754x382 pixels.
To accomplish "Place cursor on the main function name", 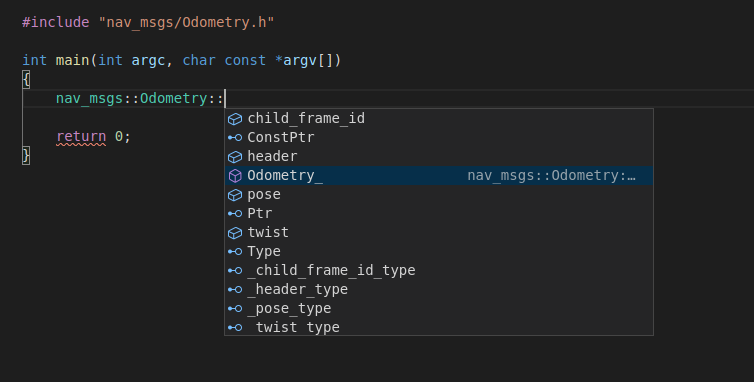I will click(x=72, y=60).
